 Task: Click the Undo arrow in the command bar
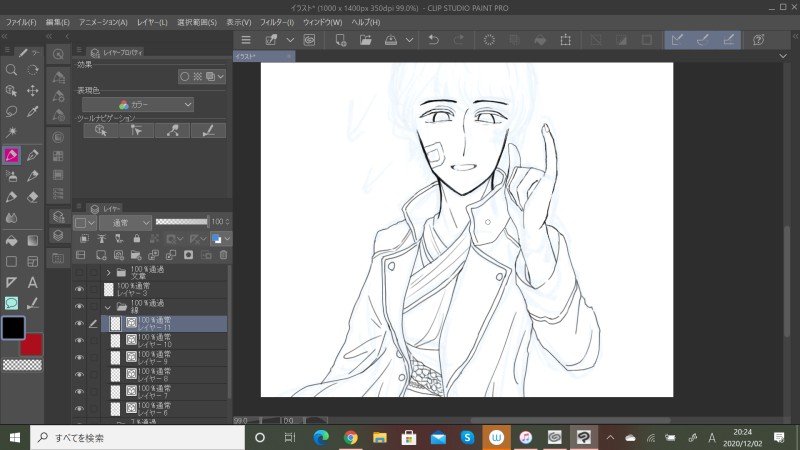(433, 40)
